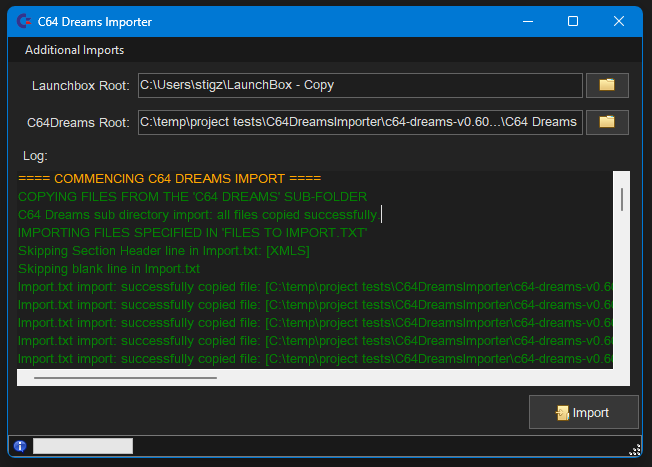The height and width of the screenshot is (467, 652).
Task: Click the 'Launchbox Root:' label
Action: point(81,86)
